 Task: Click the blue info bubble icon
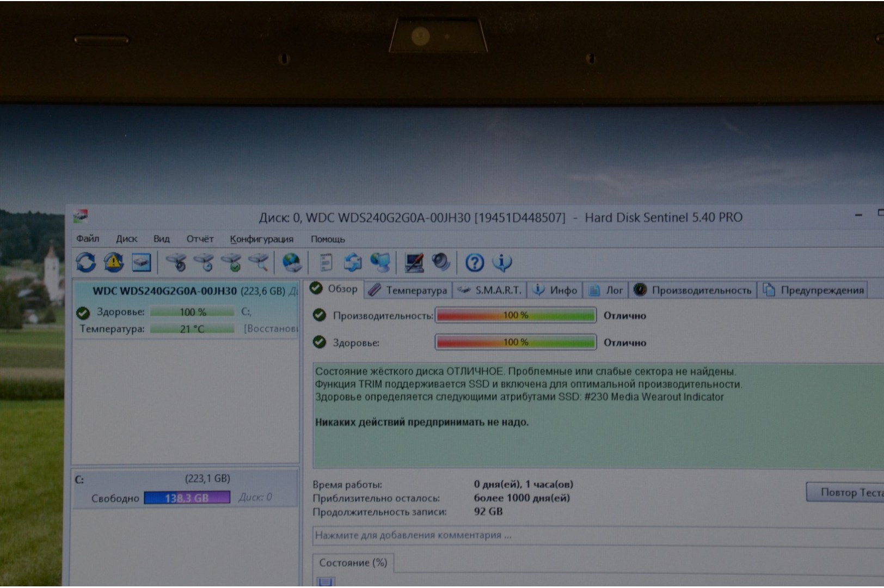pos(502,262)
